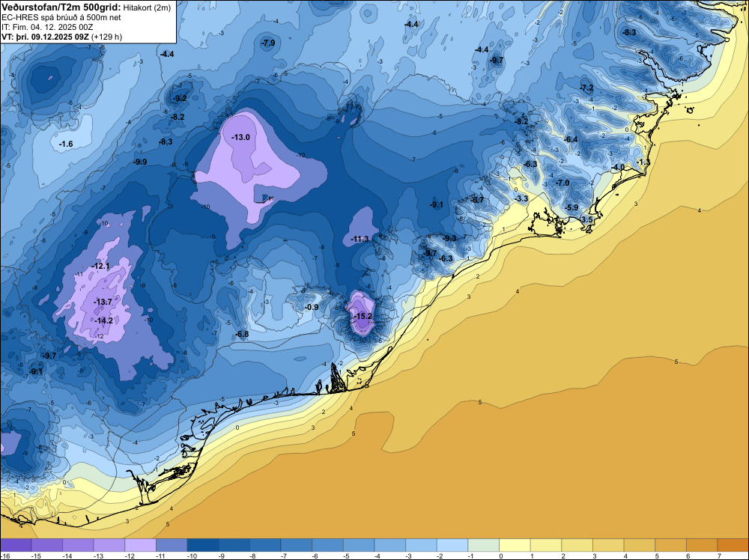Viewport: 749px width, 560px height.
Task: Click the -6.7 temperature label
Action: (x=477, y=200)
